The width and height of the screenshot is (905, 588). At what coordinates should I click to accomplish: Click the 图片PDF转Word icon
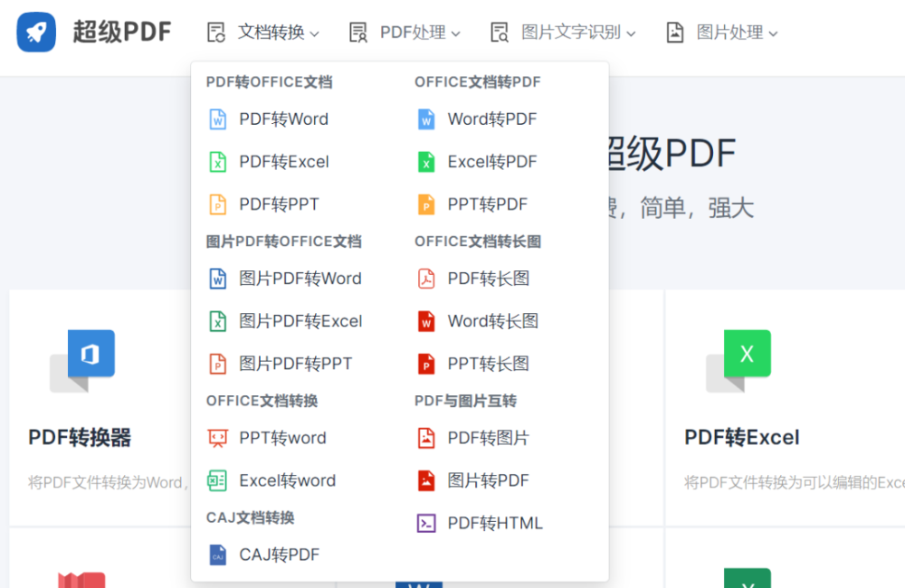pos(217,279)
